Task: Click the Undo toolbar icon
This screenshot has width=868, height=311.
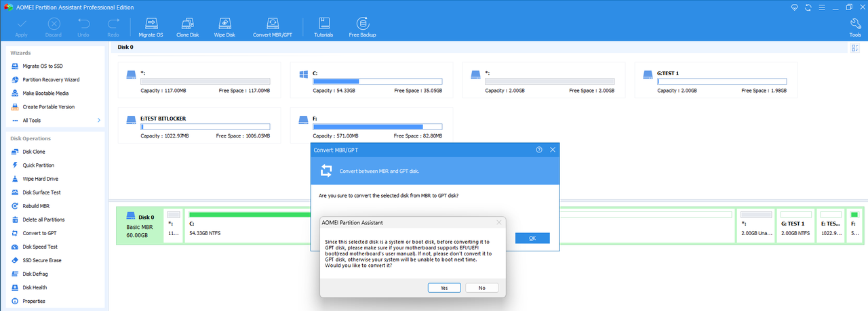Action: click(83, 27)
